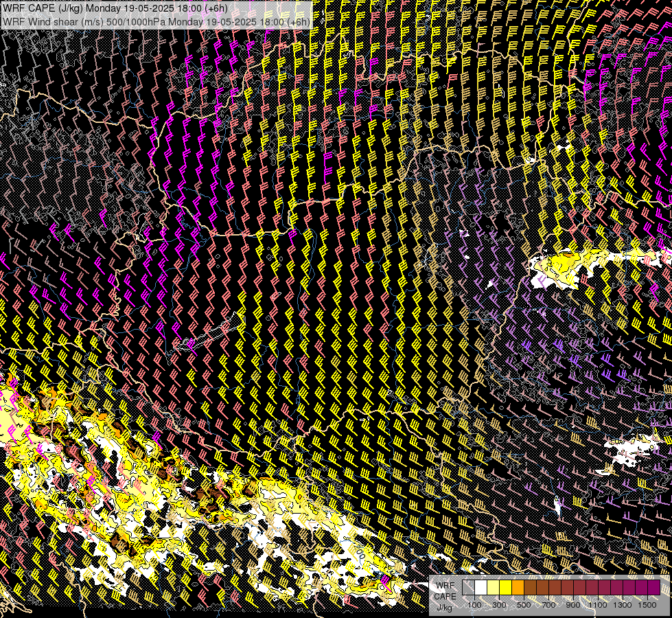Click the legend value 1300
672x618 pixels.
point(623,605)
